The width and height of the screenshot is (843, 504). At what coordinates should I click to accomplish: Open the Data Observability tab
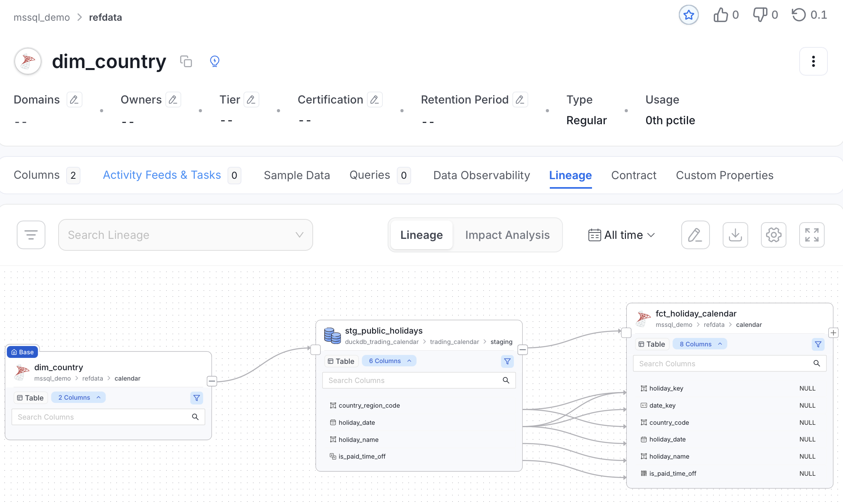pos(482,175)
